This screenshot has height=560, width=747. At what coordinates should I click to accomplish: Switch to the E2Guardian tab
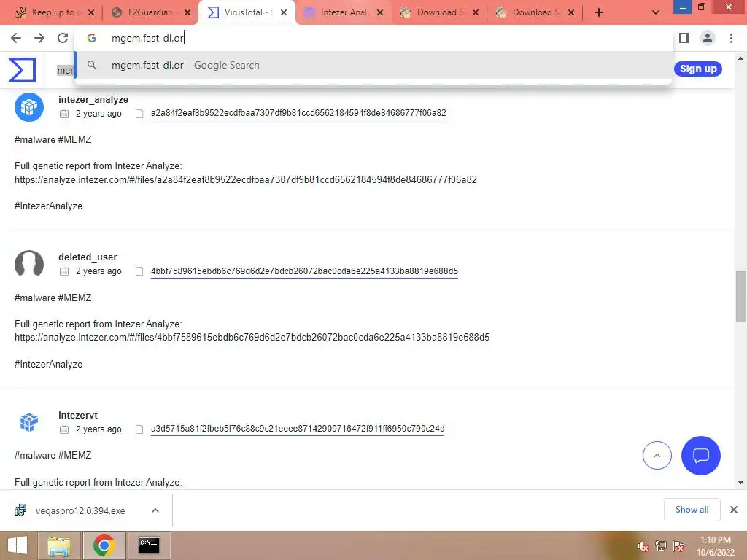pos(150,12)
